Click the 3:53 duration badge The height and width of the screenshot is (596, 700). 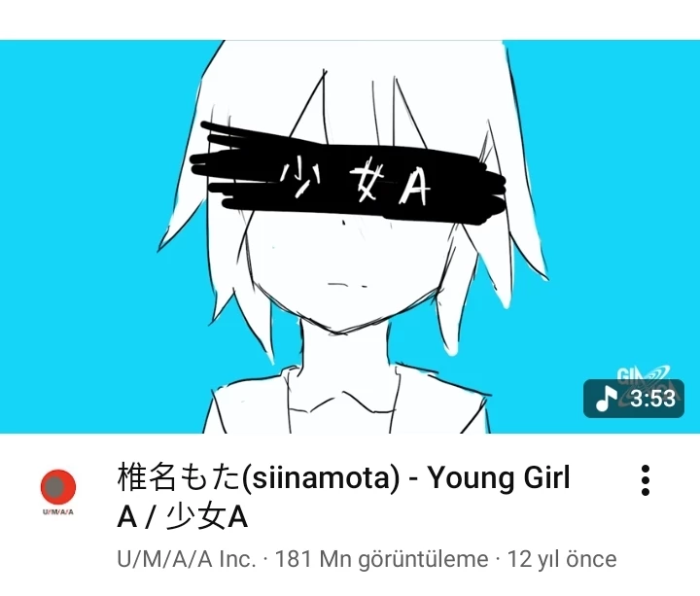634,399
